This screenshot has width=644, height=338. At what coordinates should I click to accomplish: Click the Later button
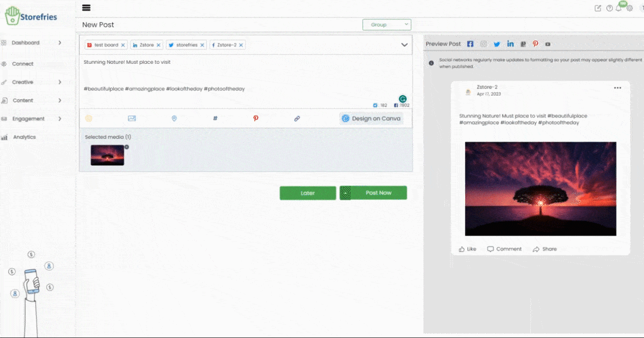coord(308,193)
